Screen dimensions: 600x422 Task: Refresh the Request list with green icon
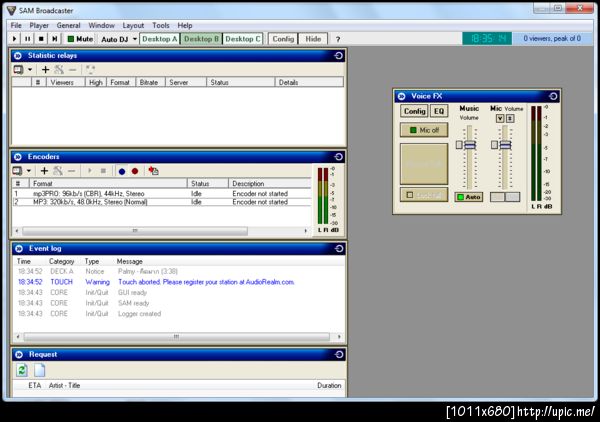(x=22, y=370)
